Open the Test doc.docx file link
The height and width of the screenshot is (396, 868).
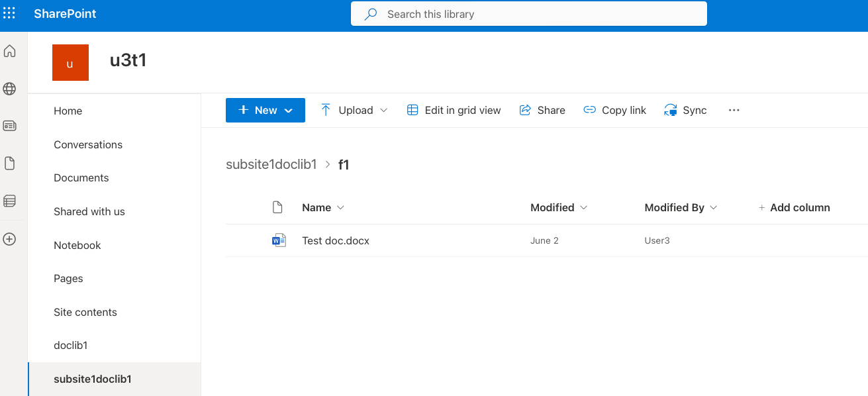coord(336,240)
